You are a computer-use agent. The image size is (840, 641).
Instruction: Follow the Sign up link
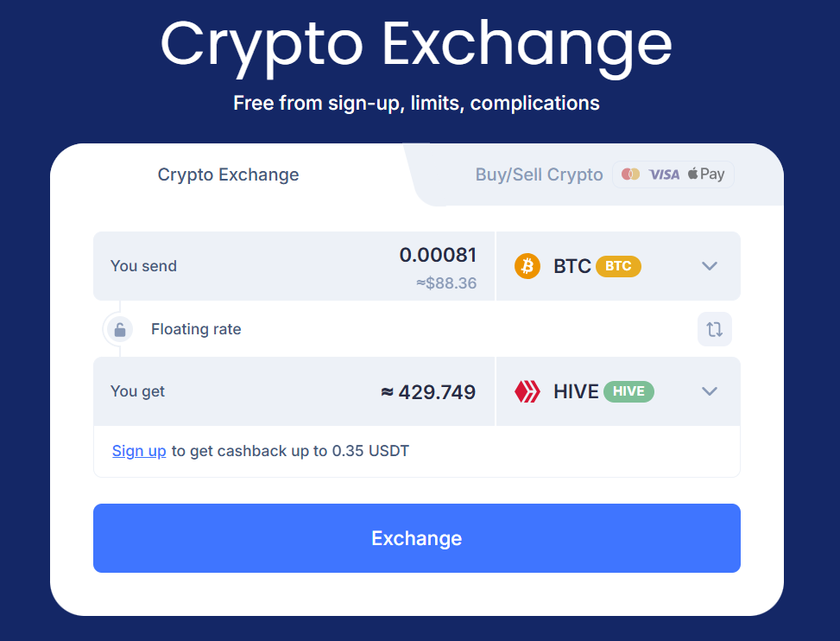point(139,451)
